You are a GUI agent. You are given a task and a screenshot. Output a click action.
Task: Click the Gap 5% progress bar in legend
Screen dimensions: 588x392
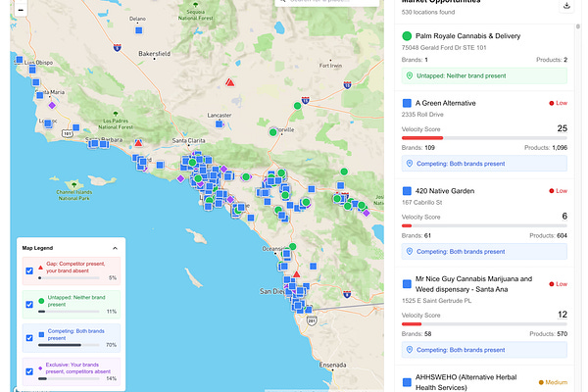click(x=69, y=278)
